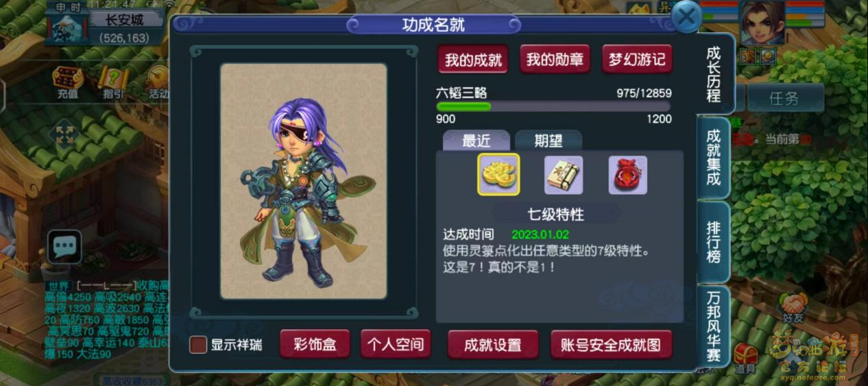The image size is (868, 386).
Task: Select the gold ingots achievement icon
Action: point(498,174)
